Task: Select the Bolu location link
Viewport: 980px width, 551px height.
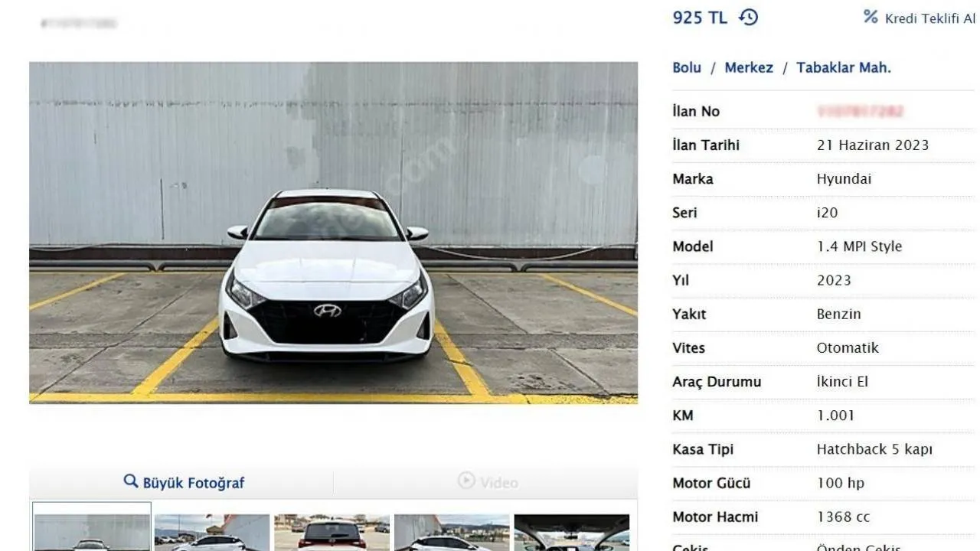Action: (x=686, y=67)
